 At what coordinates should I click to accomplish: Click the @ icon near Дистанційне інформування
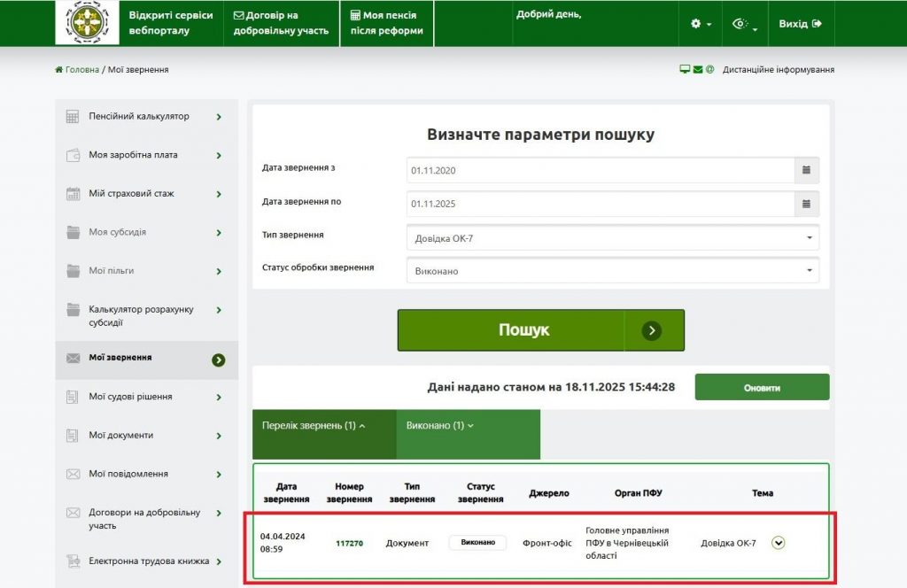point(709,68)
